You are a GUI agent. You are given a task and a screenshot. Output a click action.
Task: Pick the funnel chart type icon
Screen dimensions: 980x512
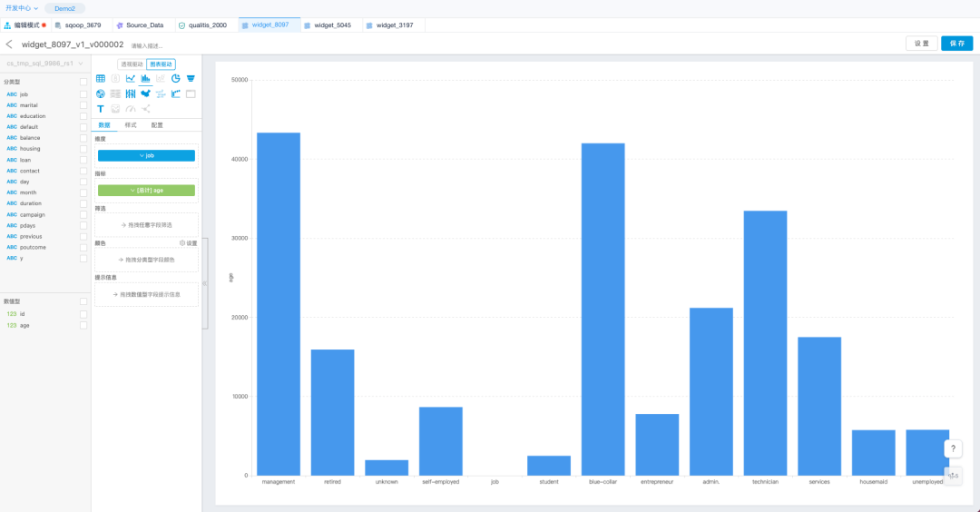(x=191, y=79)
